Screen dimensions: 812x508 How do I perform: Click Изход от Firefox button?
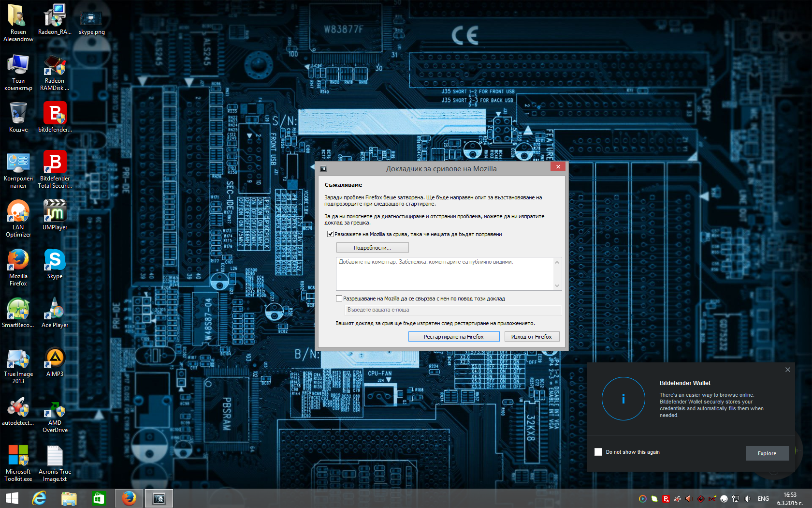pos(532,337)
